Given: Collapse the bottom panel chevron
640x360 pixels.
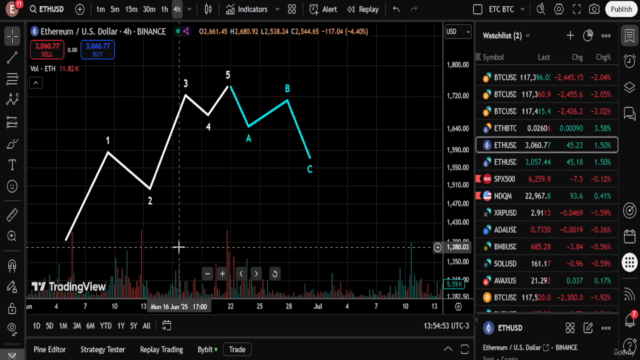Looking at the screenshot, I should [448, 349].
